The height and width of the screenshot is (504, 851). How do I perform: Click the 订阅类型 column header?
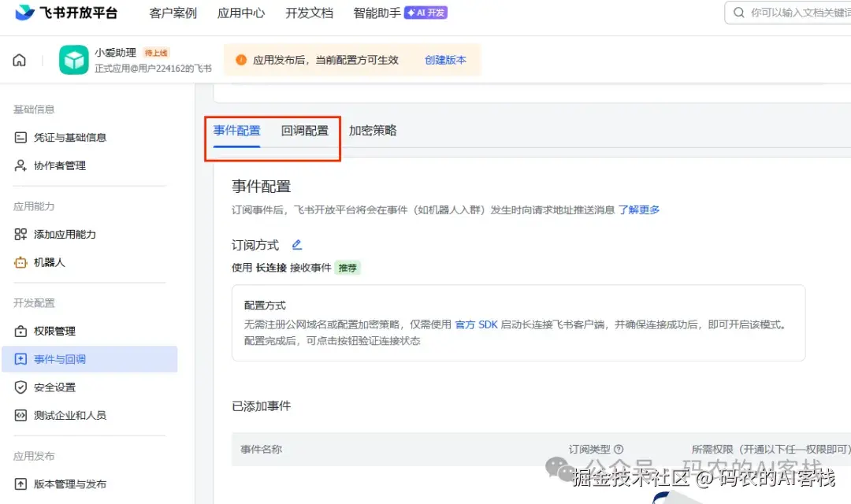(x=589, y=449)
